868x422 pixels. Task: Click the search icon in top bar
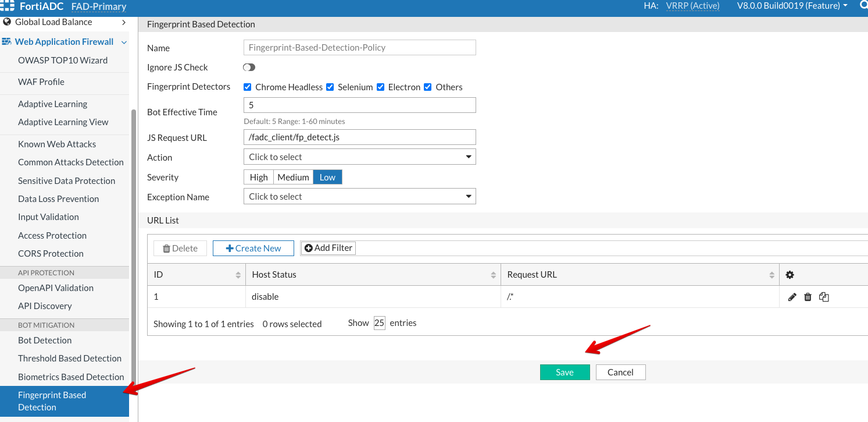click(x=863, y=6)
